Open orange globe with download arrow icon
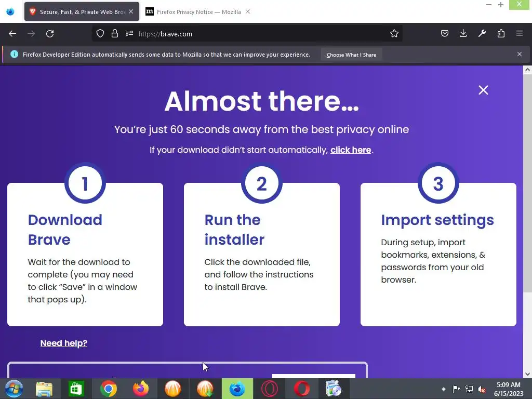The image size is (532, 399). (x=205, y=389)
